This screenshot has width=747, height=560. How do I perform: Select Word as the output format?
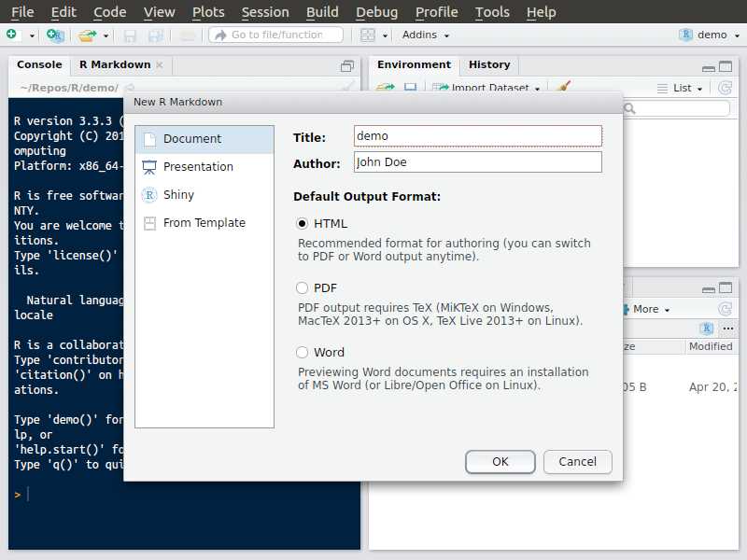point(303,353)
